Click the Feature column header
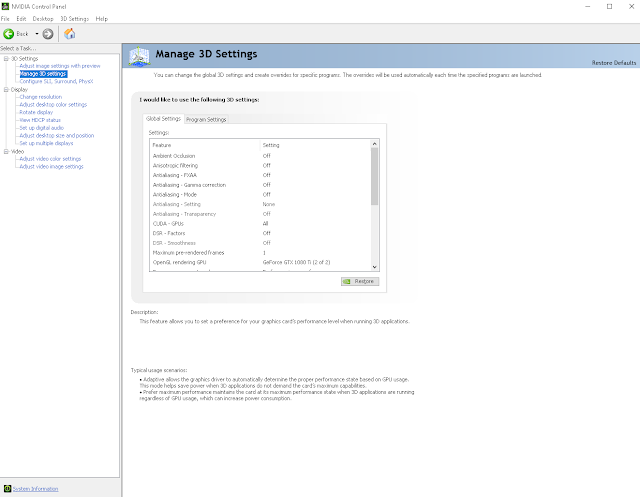The width and height of the screenshot is (640, 497). point(205,145)
